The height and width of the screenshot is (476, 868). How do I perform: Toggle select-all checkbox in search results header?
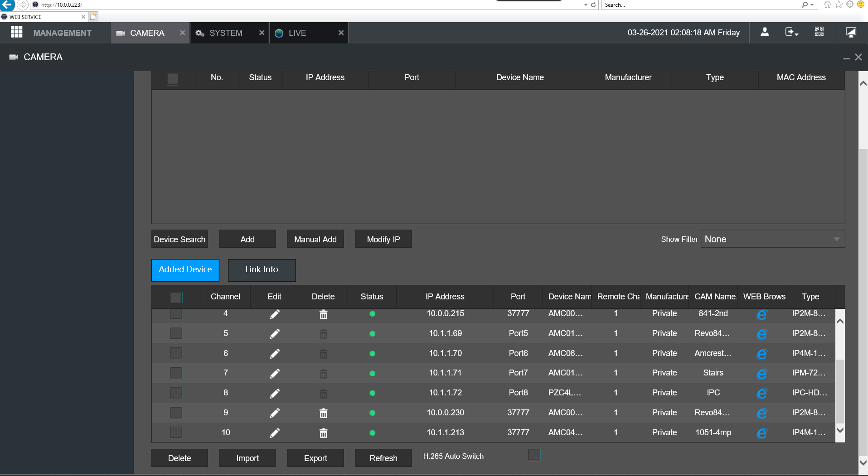point(173,78)
